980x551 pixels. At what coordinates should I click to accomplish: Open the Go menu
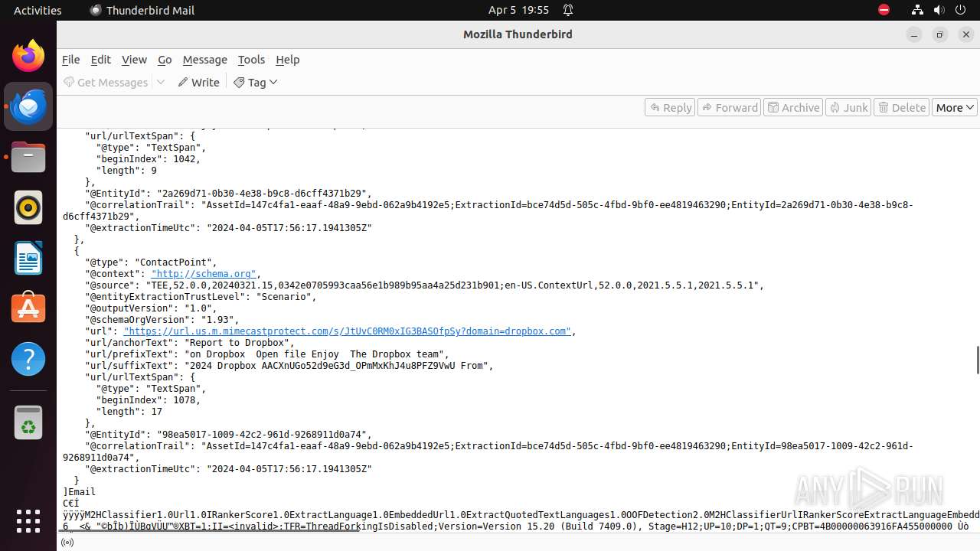point(165,59)
